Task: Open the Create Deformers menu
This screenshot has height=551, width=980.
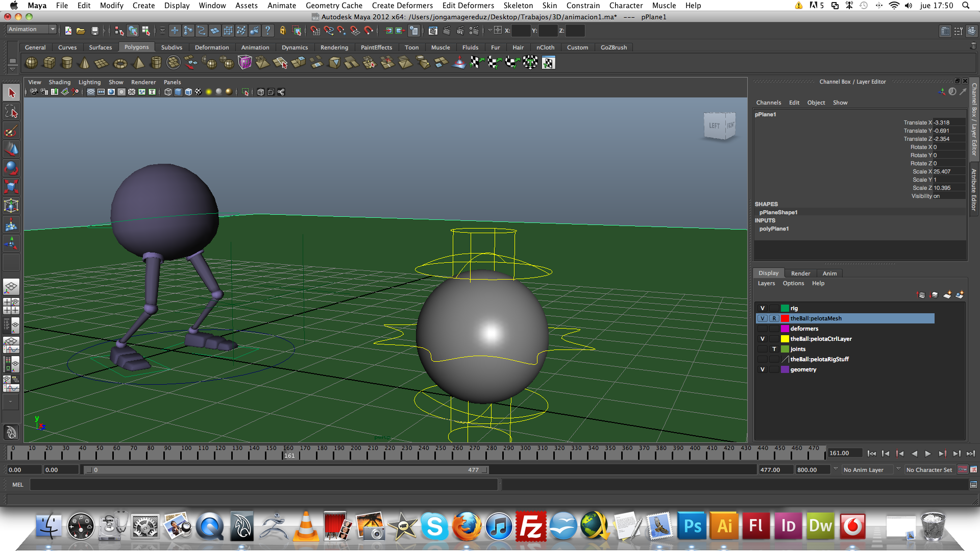Action: [402, 6]
